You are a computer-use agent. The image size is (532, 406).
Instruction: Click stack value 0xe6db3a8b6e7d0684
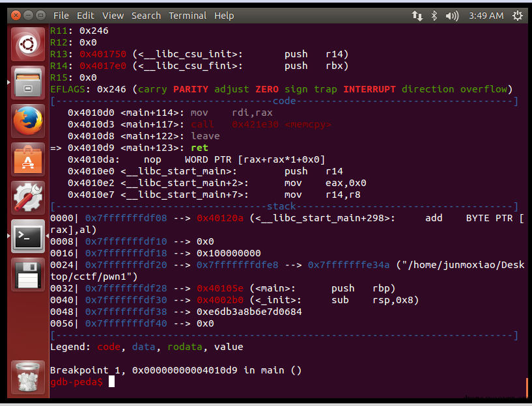click(x=249, y=312)
